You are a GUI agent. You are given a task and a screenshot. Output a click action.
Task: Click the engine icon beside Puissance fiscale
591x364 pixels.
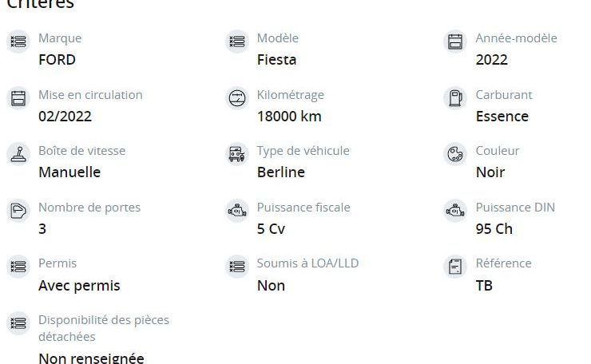coord(236,211)
